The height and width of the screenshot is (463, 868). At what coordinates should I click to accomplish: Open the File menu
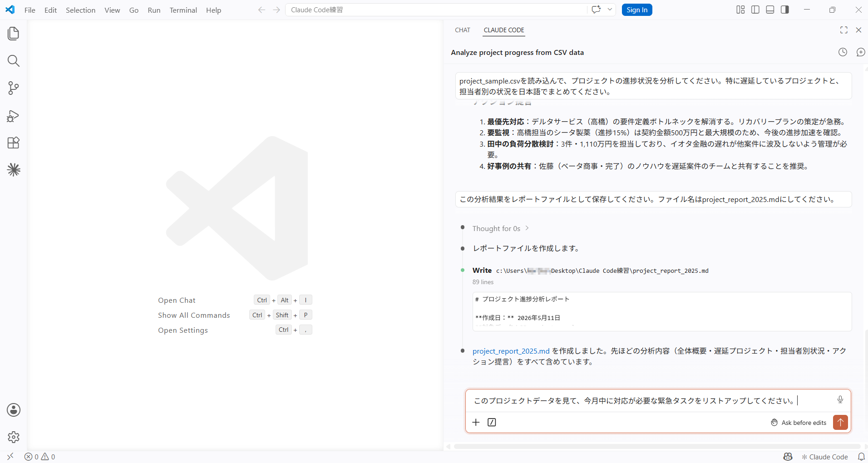click(30, 10)
